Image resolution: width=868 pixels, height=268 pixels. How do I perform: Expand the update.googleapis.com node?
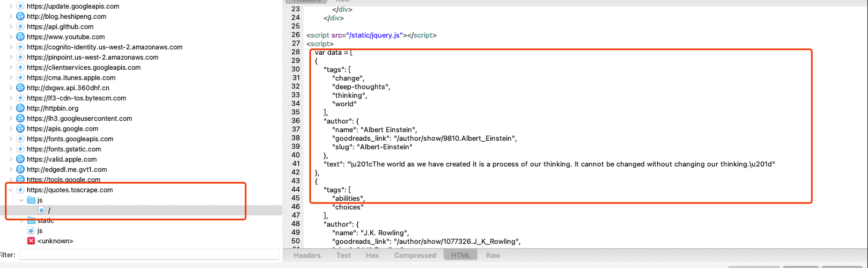point(11,6)
